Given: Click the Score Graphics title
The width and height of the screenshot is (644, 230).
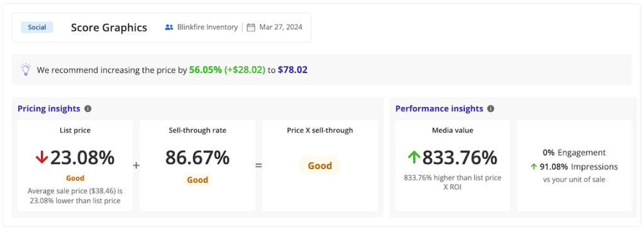Looking at the screenshot, I should click(x=109, y=28).
